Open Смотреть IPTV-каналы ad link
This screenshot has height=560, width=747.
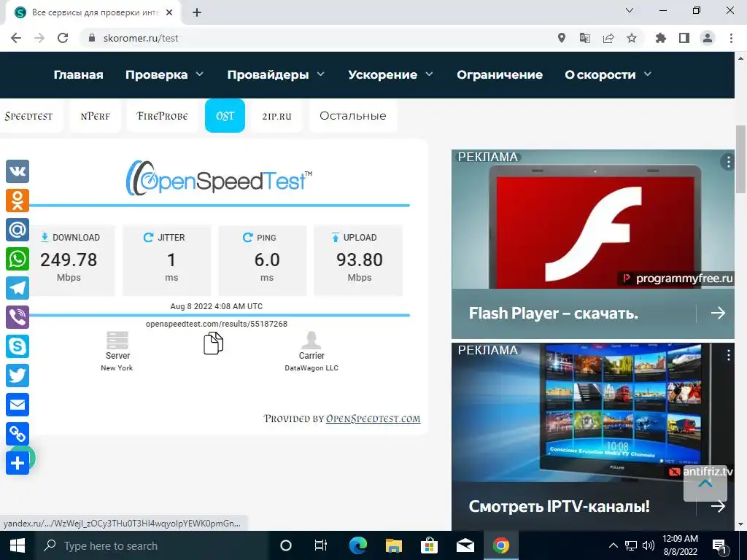(x=560, y=506)
